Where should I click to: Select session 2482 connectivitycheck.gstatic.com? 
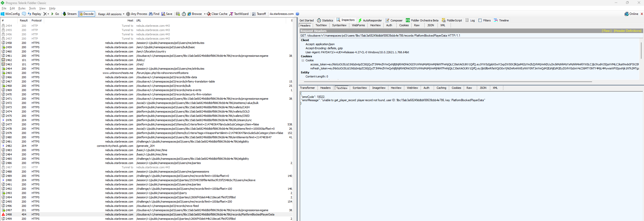146,146
